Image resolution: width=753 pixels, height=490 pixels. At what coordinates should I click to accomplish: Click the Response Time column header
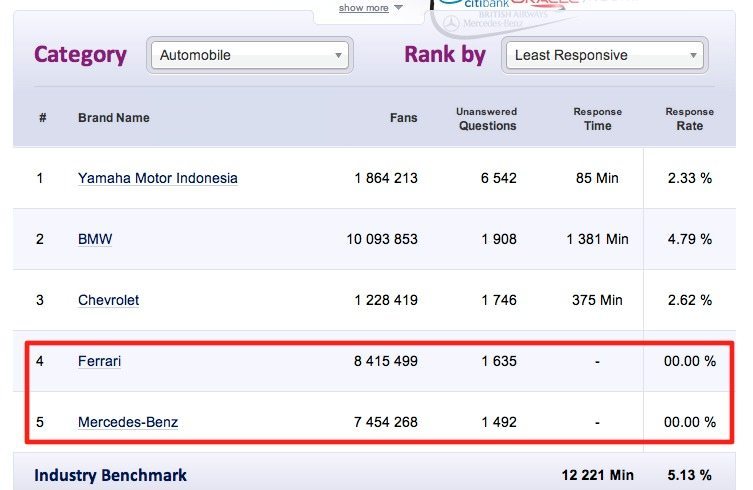tap(597, 119)
